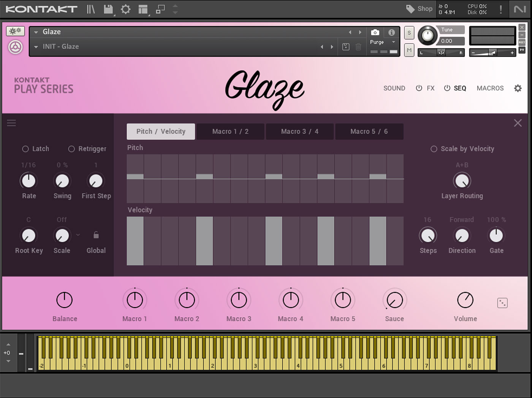
Task: Expand the INIT - Glaze snapshot dropdown
Action: pos(36,47)
